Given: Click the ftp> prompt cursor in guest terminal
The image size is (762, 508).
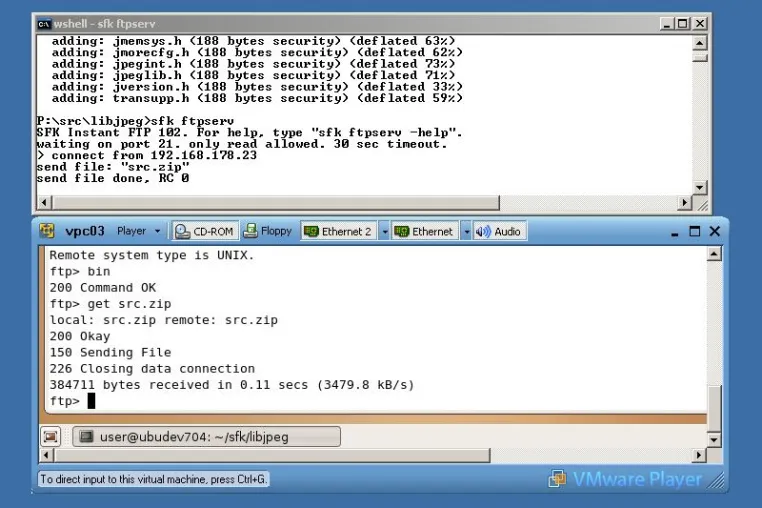Looking at the screenshot, I should (x=91, y=401).
